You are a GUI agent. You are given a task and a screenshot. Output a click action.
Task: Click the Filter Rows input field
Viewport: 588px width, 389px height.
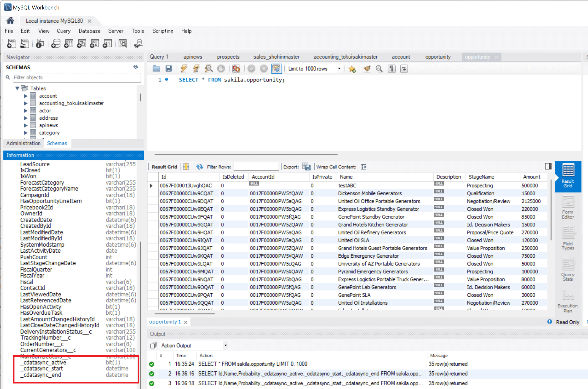(256, 167)
